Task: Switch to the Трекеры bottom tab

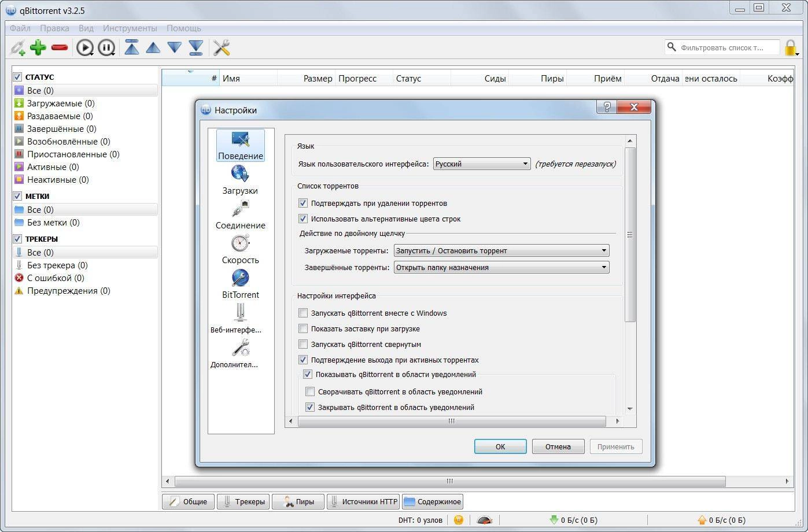Action: pos(243,501)
